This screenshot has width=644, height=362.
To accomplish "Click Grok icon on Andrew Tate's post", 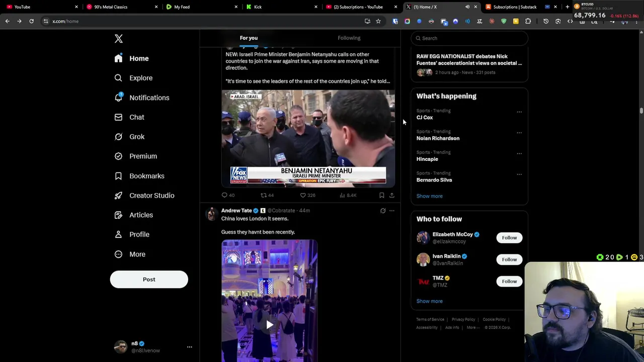I will pos(383,211).
